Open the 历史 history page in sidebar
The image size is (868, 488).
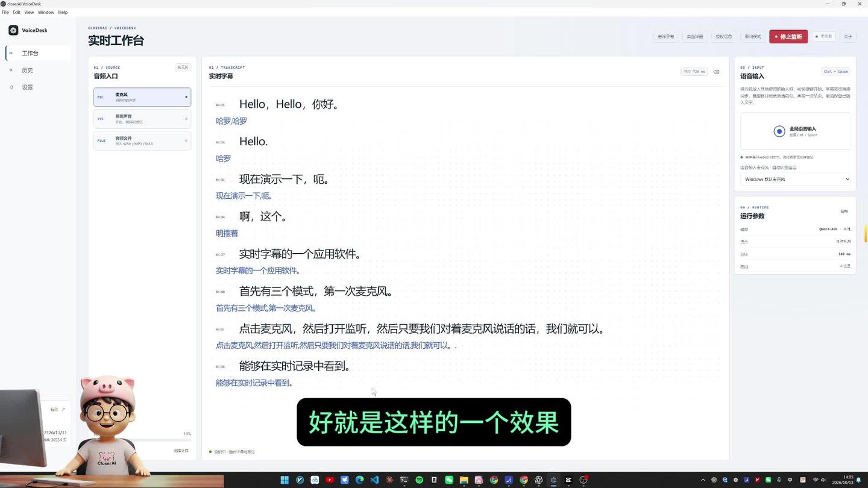click(x=37, y=70)
